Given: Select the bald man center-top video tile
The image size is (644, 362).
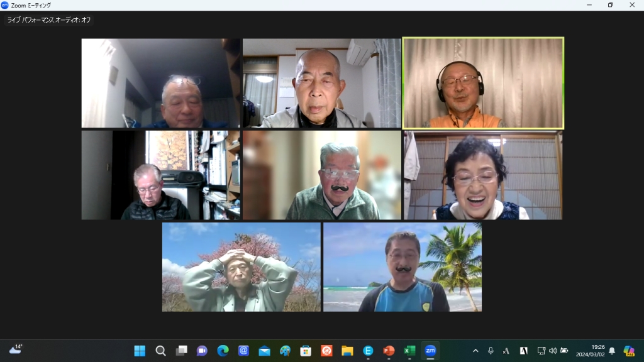Looking at the screenshot, I should (322, 84).
